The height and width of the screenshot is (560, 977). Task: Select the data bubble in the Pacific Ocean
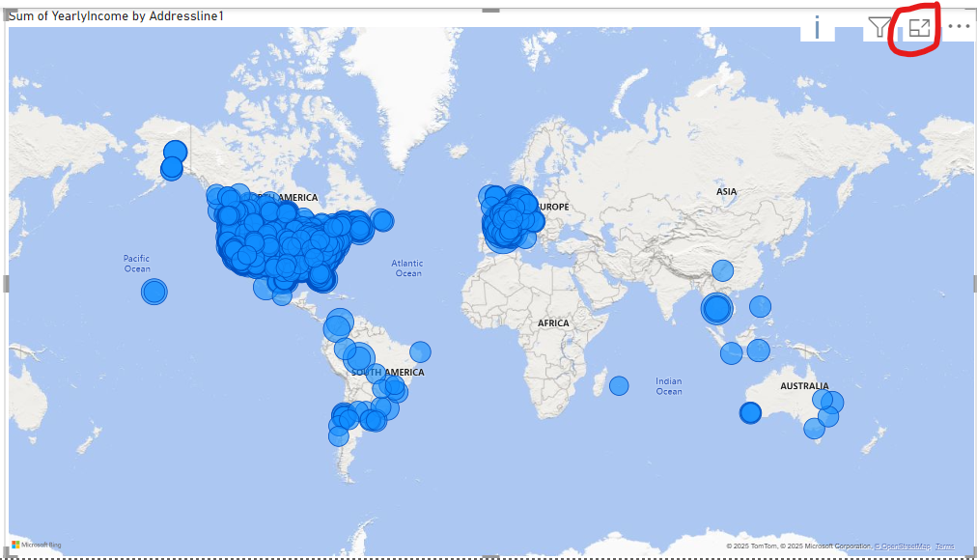(154, 291)
